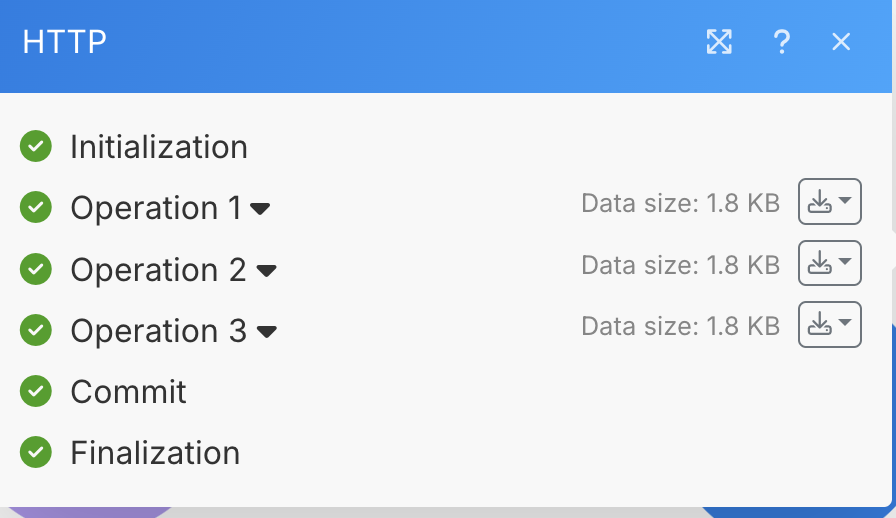Expand Operation 1 details arrow

coord(260,209)
